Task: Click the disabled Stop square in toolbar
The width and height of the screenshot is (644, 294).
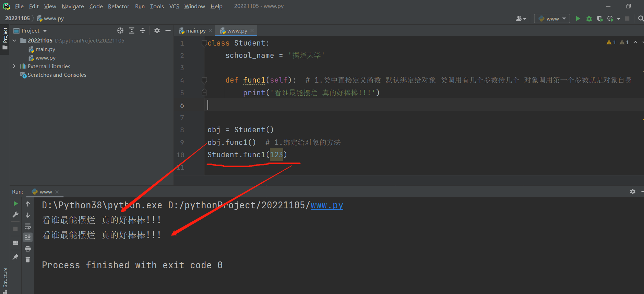Action: [x=627, y=19]
